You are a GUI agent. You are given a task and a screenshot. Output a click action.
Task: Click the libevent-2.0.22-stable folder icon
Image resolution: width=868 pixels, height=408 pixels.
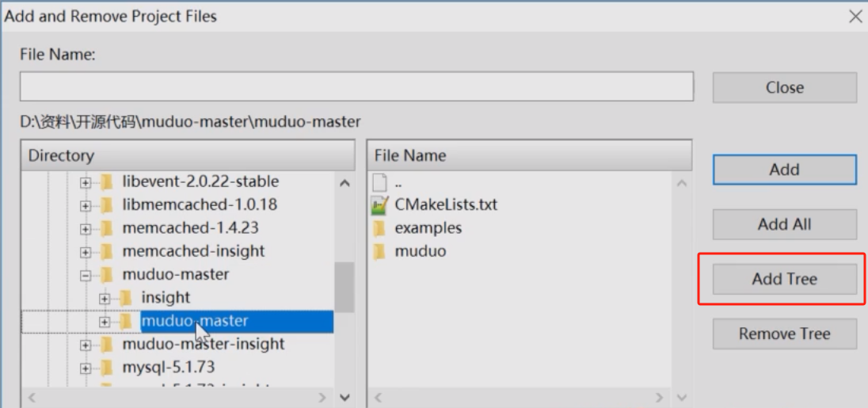pos(107,182)
